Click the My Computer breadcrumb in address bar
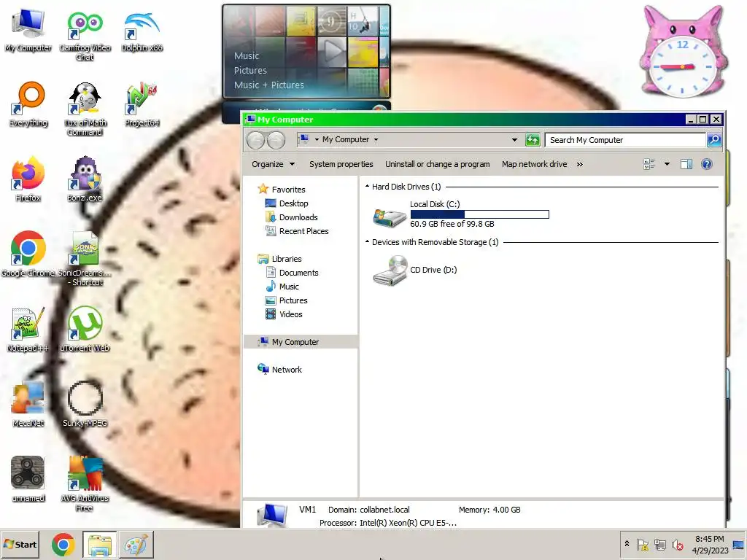The height and width of the screenshot is (560, 747). click(346, 140)
